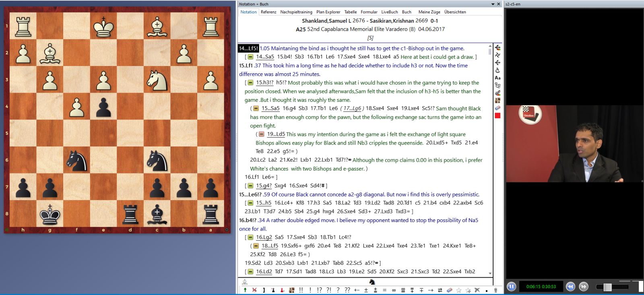Click move 16.b4 in the notation
Image resolution: width=644 pixels, height=295 pixels.
pos(246,220)
